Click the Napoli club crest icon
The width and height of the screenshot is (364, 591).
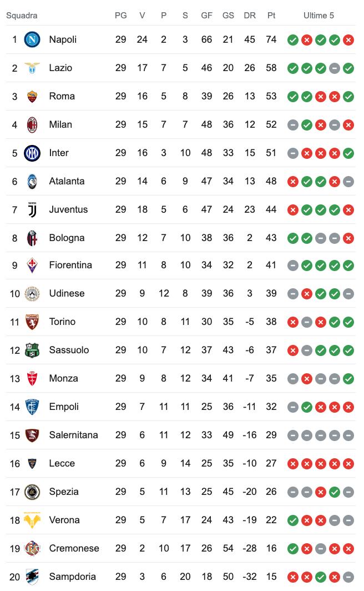(32, 39)
